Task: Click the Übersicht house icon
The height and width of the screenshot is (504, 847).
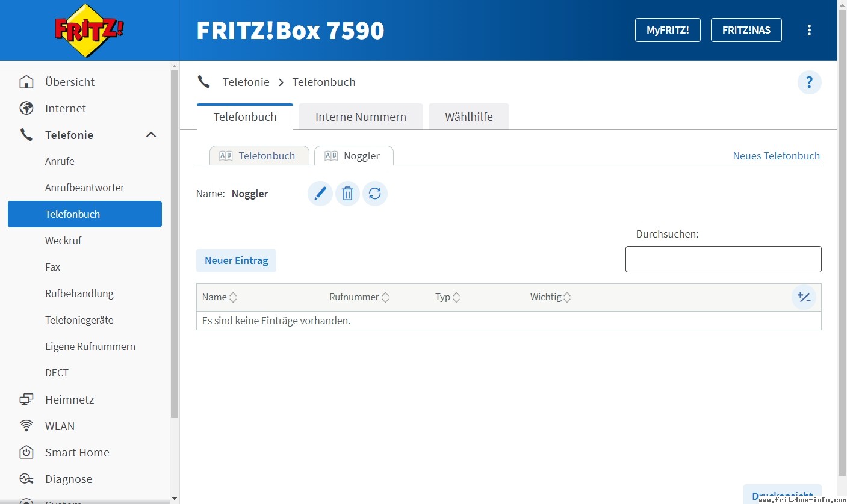Action: coord(26,82)
